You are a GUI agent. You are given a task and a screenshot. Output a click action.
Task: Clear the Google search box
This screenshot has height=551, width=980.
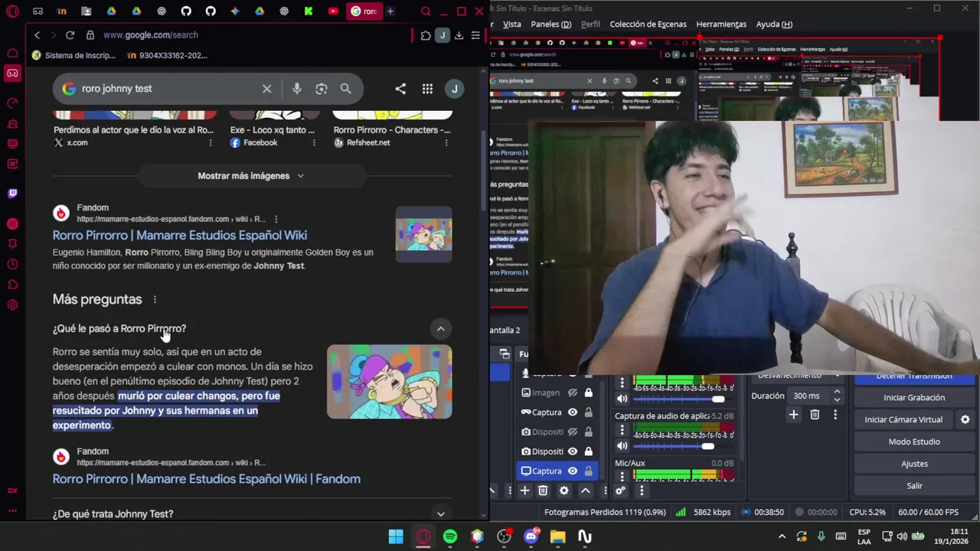[266, 89]
